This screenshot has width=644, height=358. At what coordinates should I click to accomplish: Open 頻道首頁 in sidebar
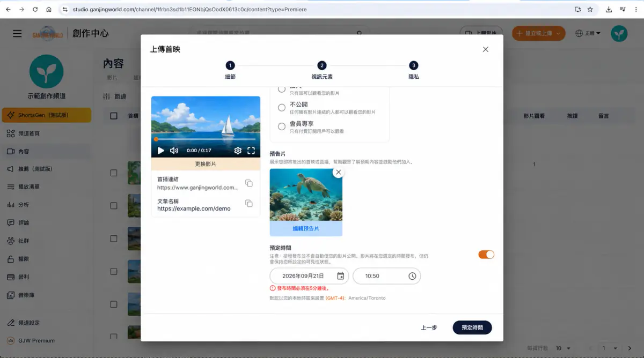click(x=46, y=133)
